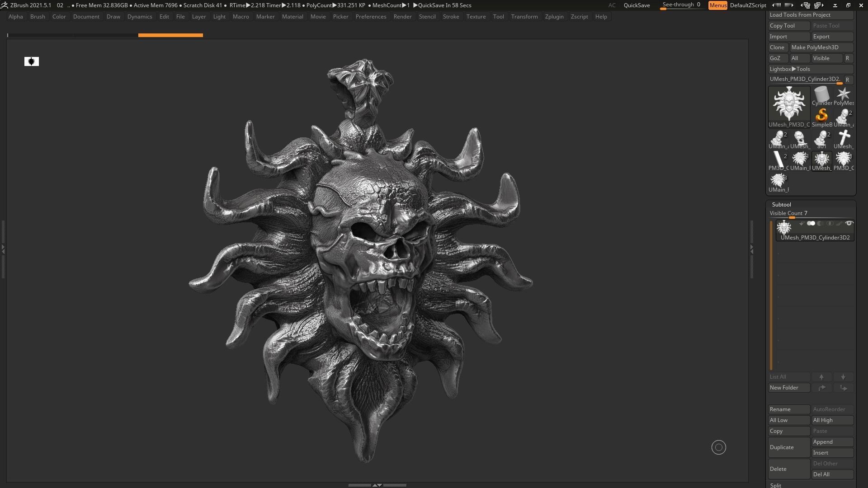The image size is (868, 488).
Task: Open the Stroke menu
Action: [x=451, y=17]
